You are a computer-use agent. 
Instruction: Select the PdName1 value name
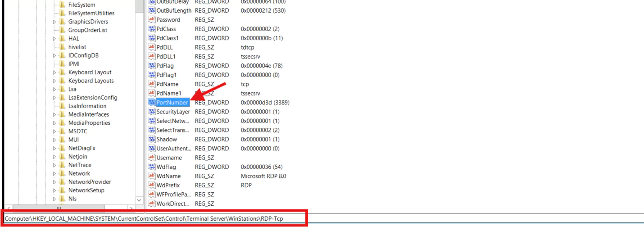169,93
